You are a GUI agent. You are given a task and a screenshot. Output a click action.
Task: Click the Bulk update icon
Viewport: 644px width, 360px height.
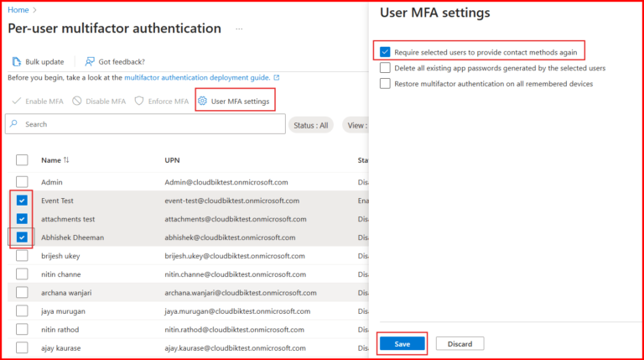17,61
